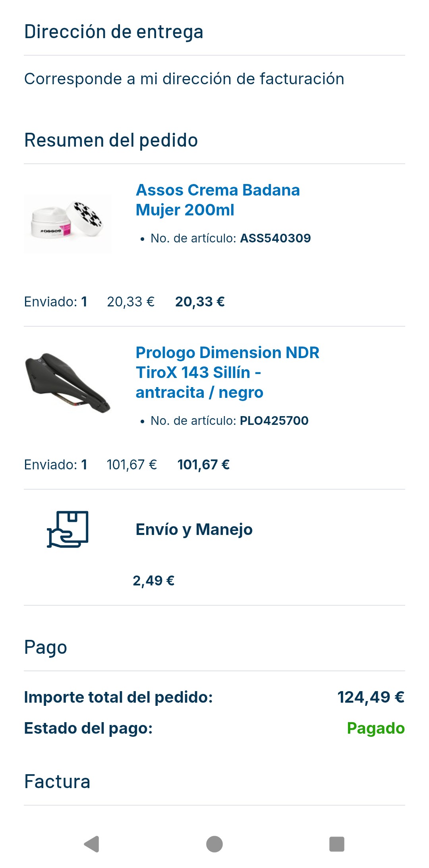Open the Prologo Dimension NDR TiroX 143 link
Image resolution: width=429 pixels, height=868 pixels.
[x=227, y=372]
